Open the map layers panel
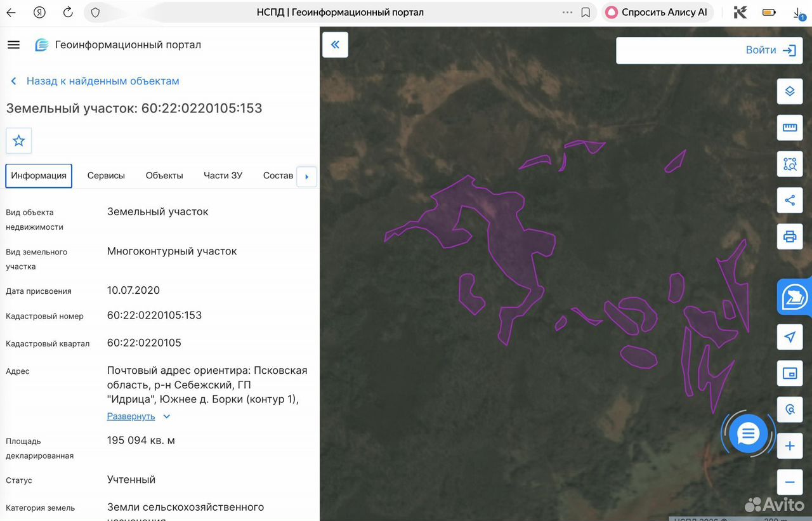 pos(790,91)
